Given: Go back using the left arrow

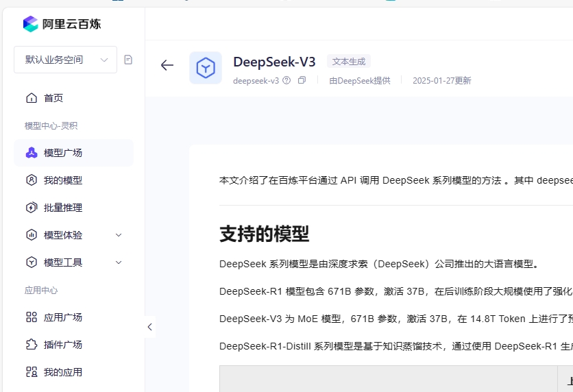Looking at the screenshot, I should tap(167, 65).
